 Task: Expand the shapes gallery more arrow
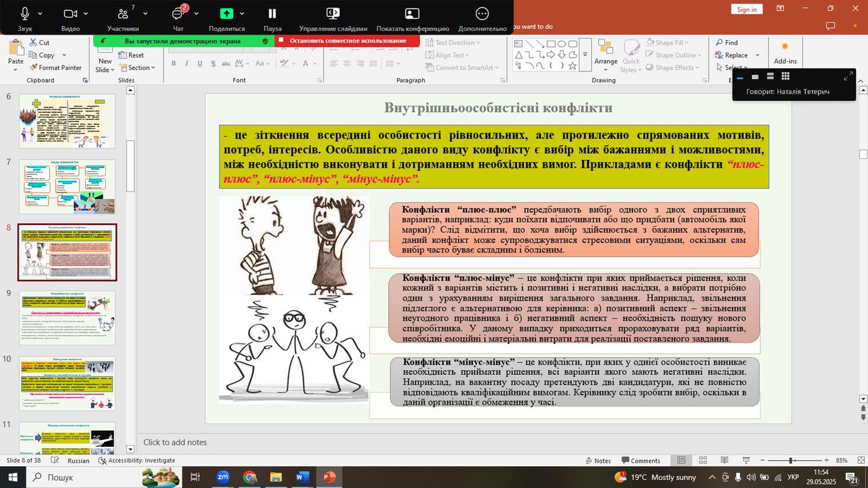coord(584,55)
